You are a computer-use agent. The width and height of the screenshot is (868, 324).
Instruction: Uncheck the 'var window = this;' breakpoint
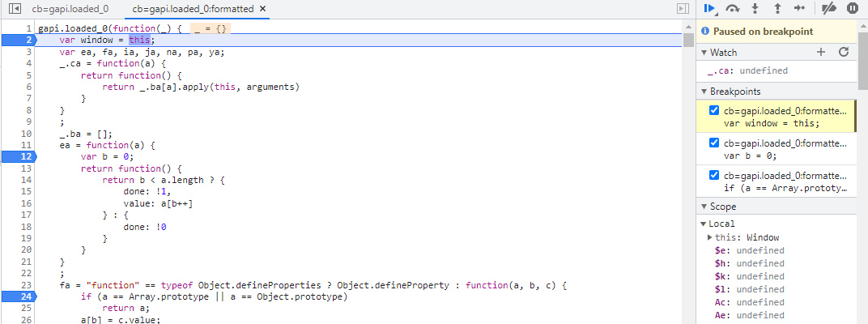point(714,111)
